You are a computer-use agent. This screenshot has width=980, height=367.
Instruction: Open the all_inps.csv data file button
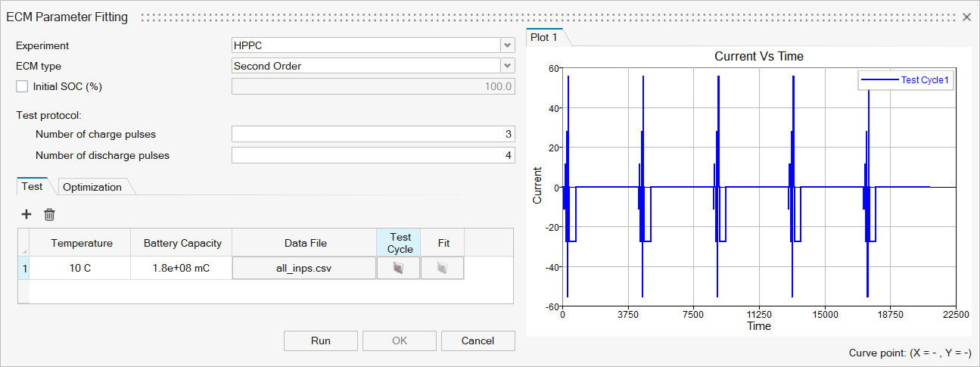click(303, 268)
